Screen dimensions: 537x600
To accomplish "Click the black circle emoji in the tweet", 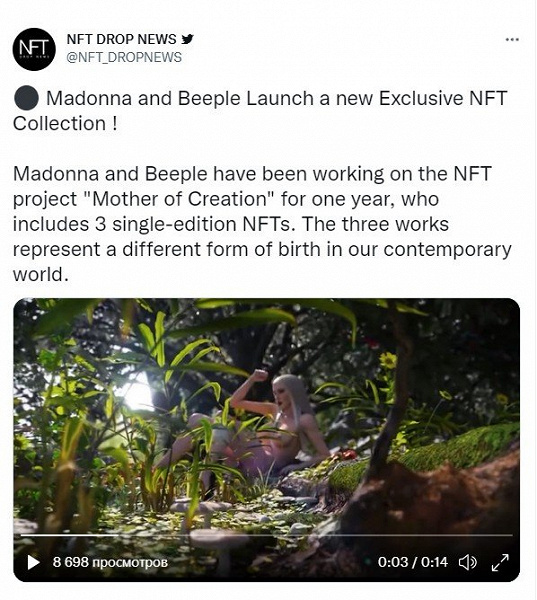I will click(x=26, y=98).
